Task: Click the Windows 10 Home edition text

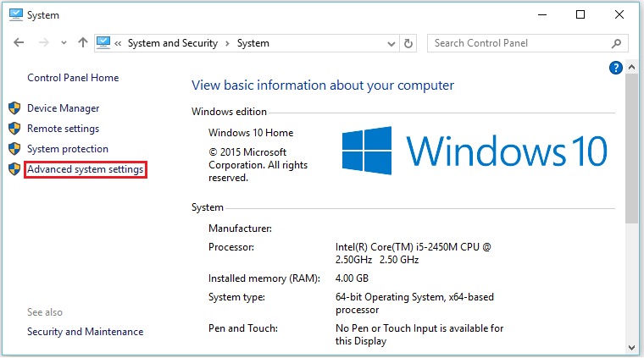Action: (x=251, y=133)
